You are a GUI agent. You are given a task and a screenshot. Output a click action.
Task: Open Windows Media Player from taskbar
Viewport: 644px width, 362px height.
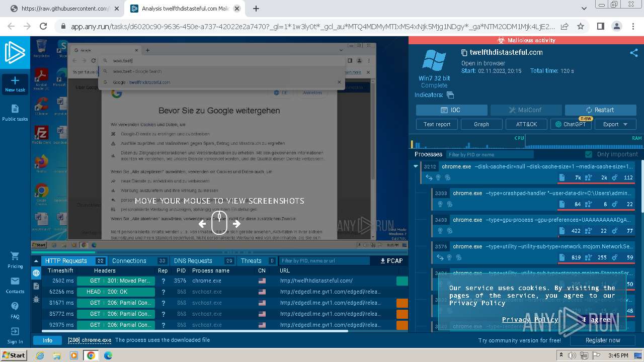coord(74,355)
